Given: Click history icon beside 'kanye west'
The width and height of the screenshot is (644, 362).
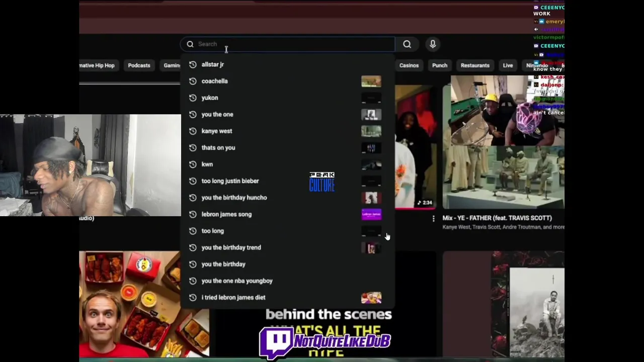Looking at the screenshot, I should point(193,131).
